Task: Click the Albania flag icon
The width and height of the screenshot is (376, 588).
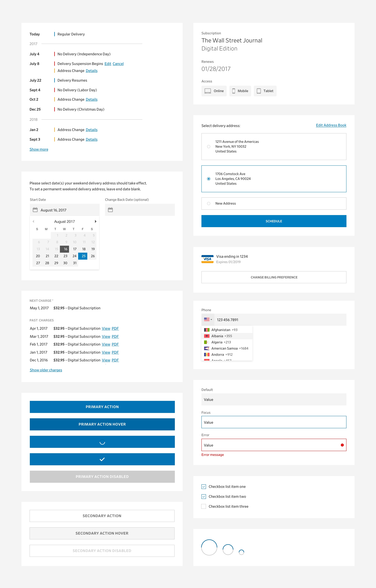Action: (206, 336)
